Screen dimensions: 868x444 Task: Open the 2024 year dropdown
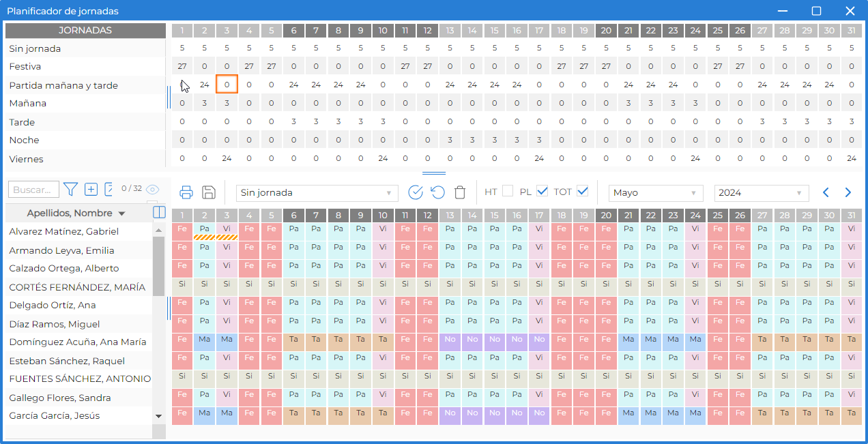762,193
